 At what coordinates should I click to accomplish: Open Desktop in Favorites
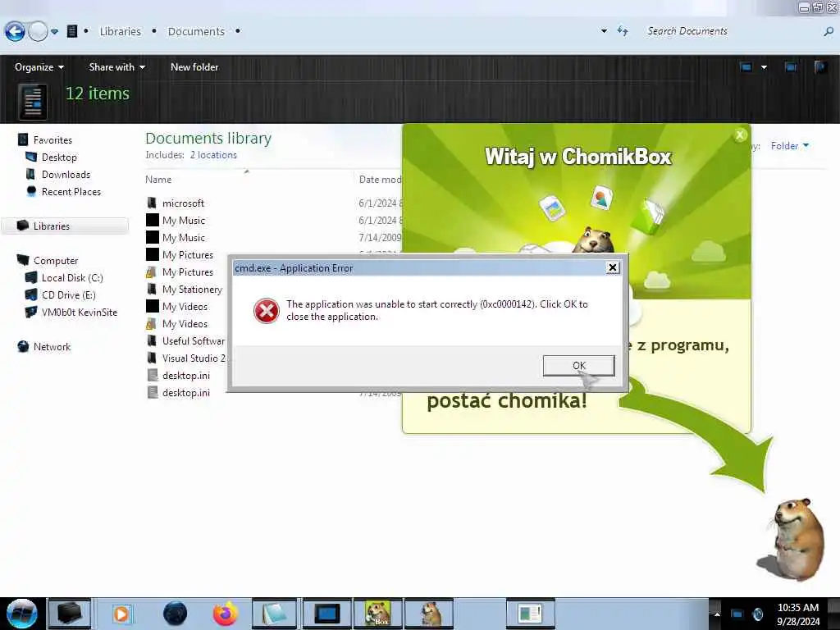coord(59,157)
